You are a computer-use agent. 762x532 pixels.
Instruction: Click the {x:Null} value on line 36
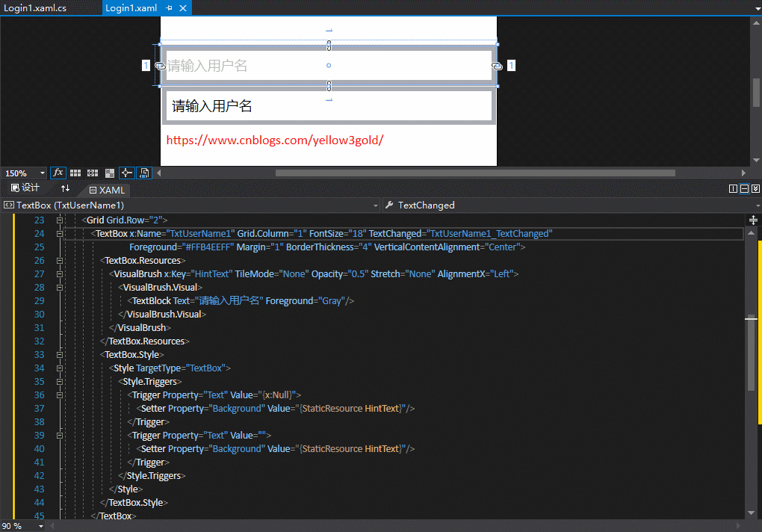(276, 395)
